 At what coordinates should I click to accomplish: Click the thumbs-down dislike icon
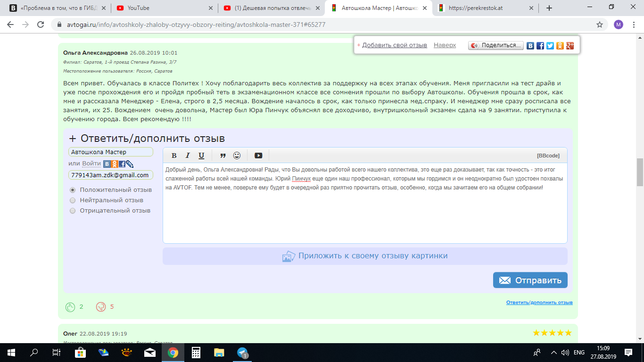point(100,307)
